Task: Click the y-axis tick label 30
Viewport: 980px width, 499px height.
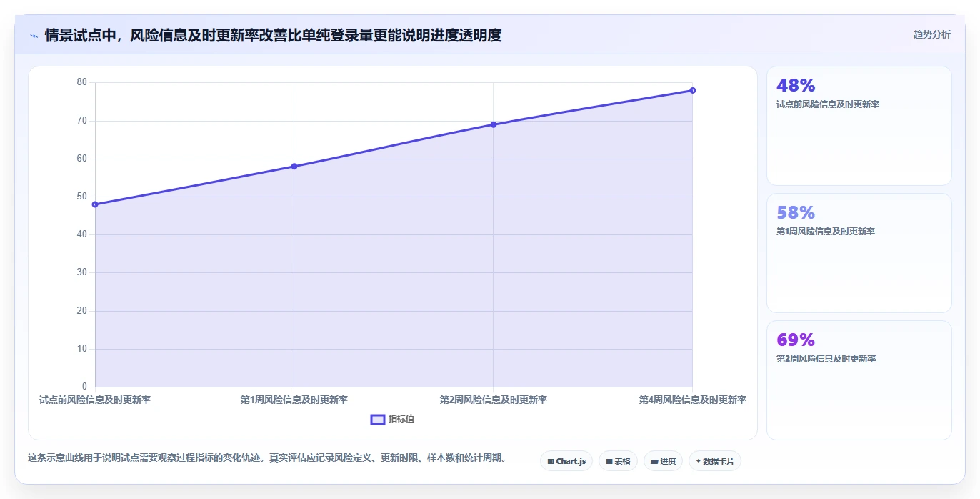Action: coord(82,272)
